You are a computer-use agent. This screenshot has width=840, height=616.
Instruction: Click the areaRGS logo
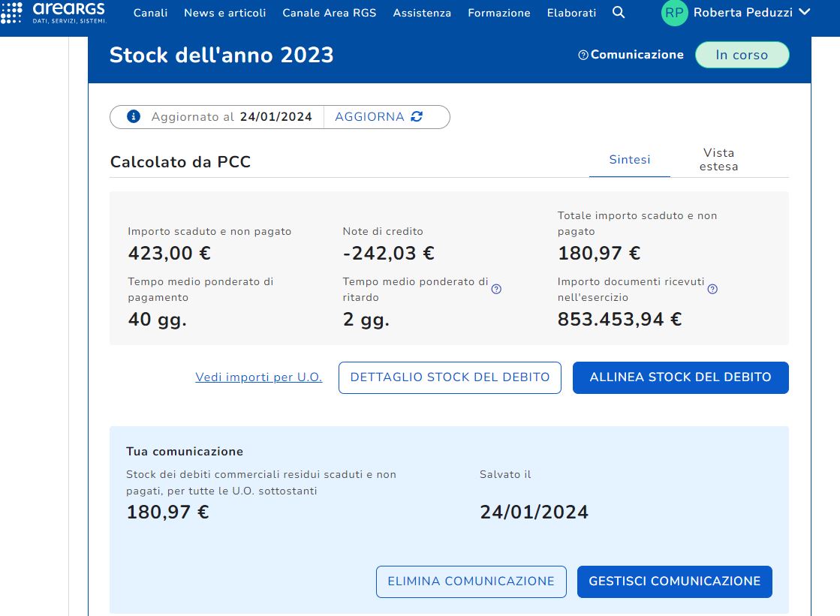54,12
